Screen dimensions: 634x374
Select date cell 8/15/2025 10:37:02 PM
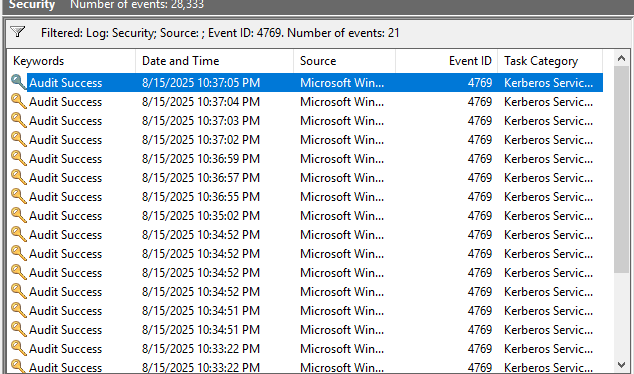[x=201, y=140]
